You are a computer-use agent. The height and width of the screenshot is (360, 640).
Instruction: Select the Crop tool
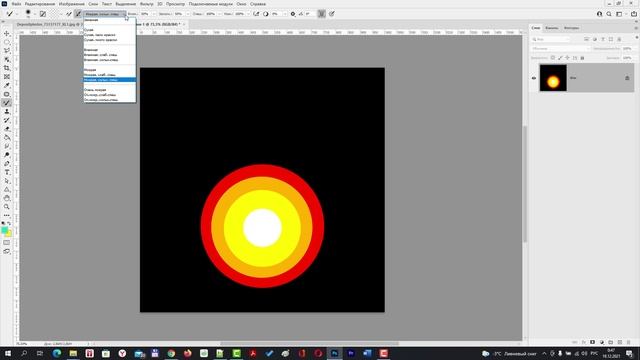[7, 68]
